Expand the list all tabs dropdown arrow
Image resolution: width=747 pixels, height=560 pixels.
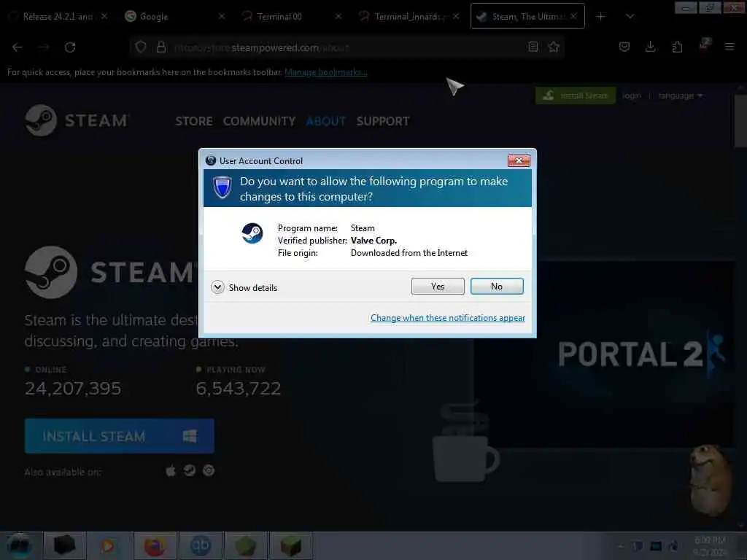click(630, 17)
